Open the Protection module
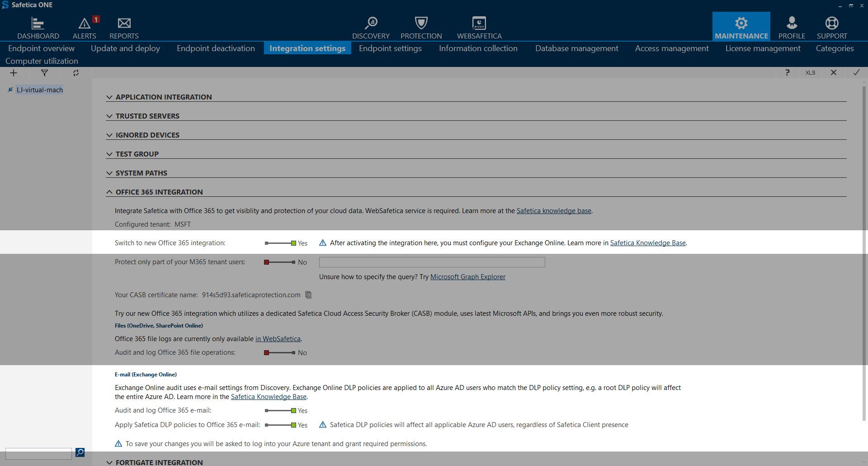Viewport: 868px width, 466px height. (421, 27)
